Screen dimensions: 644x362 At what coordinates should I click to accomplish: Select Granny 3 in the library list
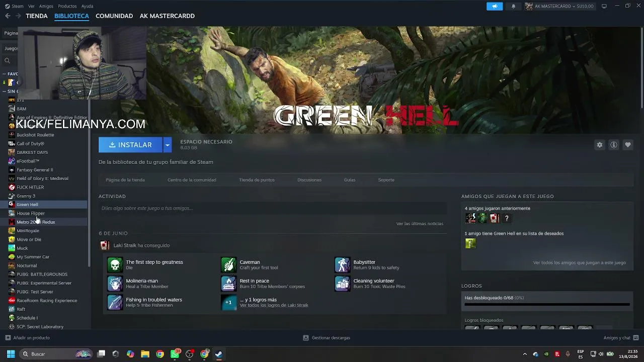(x=26, y=196)
